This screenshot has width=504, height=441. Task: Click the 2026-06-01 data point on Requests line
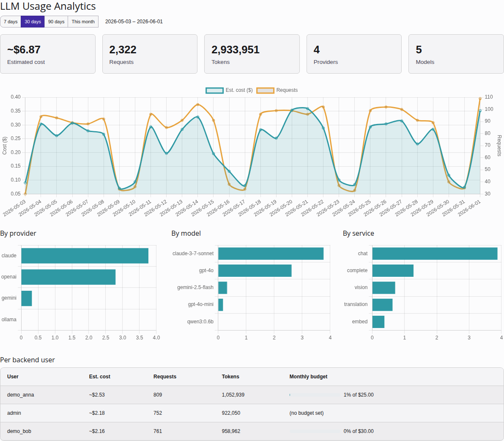(x=480, y=99)
